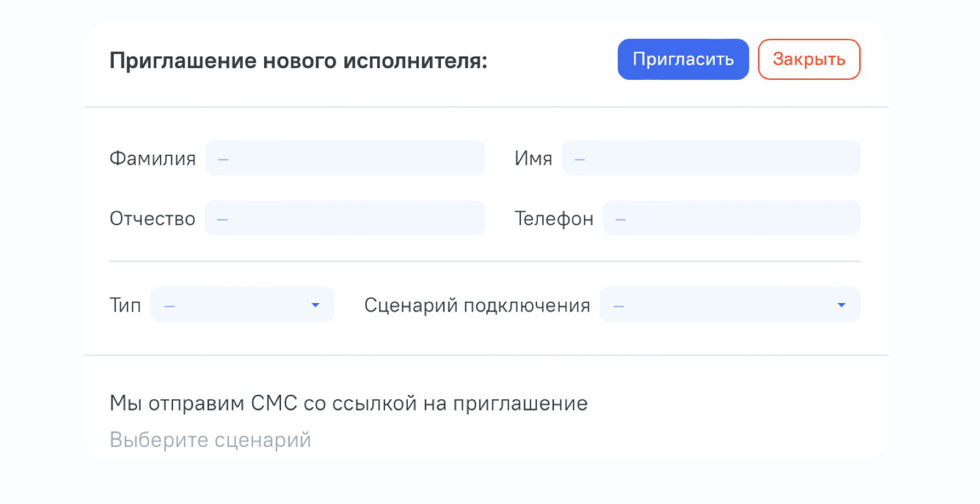Click the grey Выберите сценарий hint
980x504 pixels.
point(210,440)
